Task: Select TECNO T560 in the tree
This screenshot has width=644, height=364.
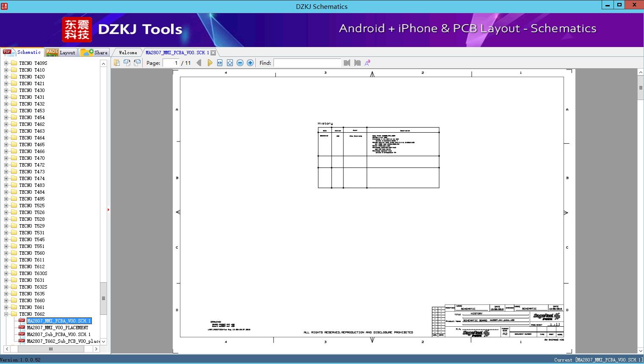Action: [x=32, y=253]
